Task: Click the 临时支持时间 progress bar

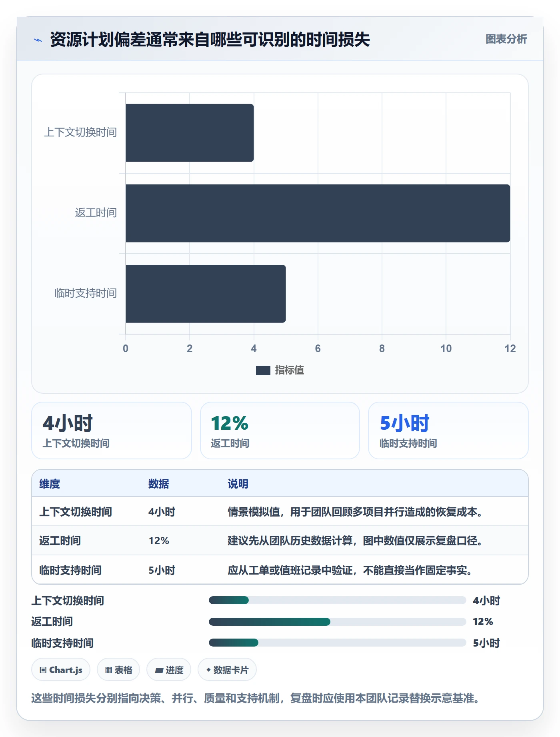Action: click(337, 643)
